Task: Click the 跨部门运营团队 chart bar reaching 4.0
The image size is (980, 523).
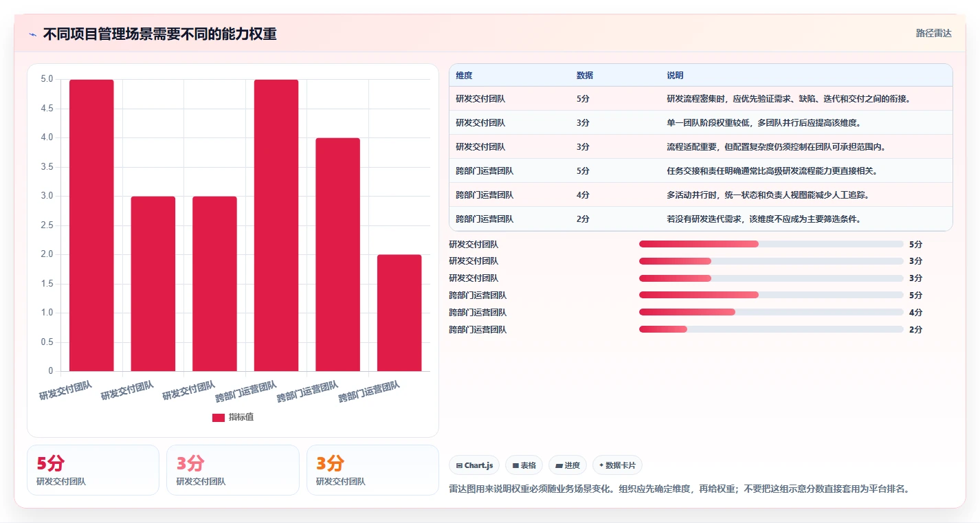Action: coord(337,254)
